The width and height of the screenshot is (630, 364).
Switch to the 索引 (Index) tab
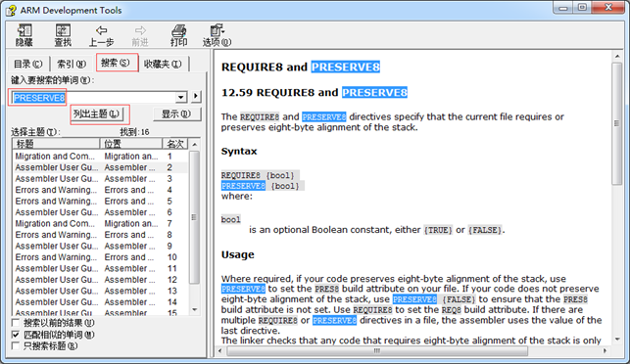click(72, 64)
